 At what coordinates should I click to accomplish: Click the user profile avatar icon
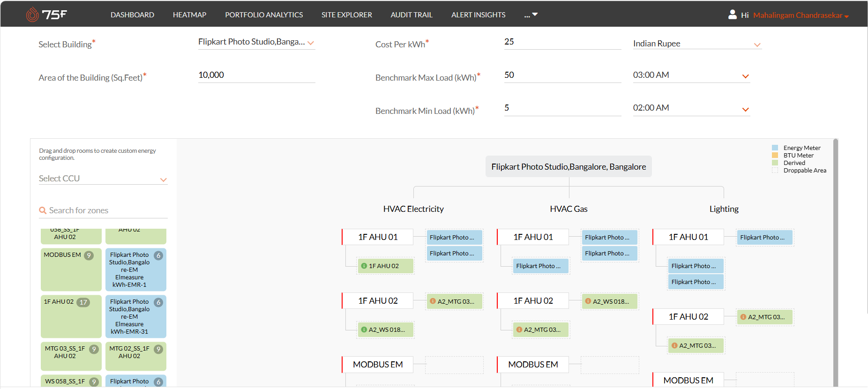click(733, 15)
